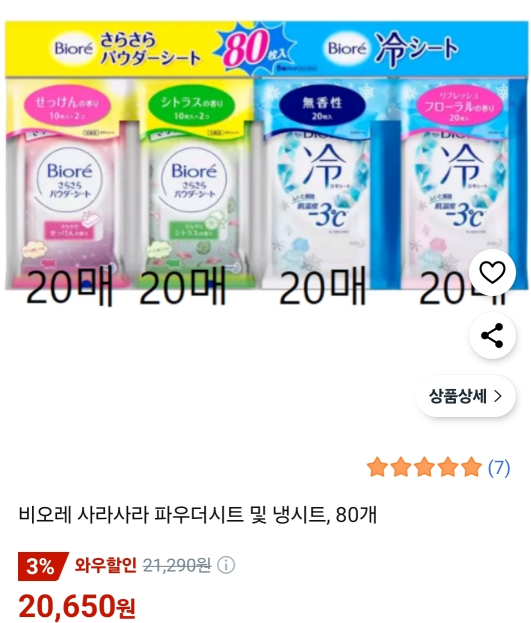Image resolution: width=531 pixels, height=623 pixels.
Task: Tap the heart wishlist icon
Action: click(x=492, y=273)
